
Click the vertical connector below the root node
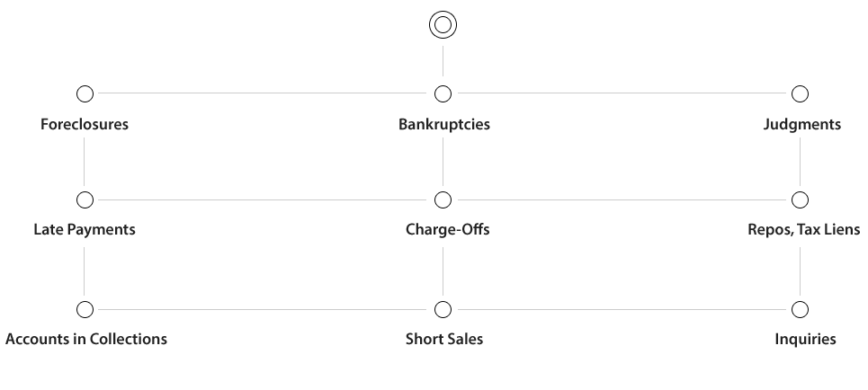(443, 61)
